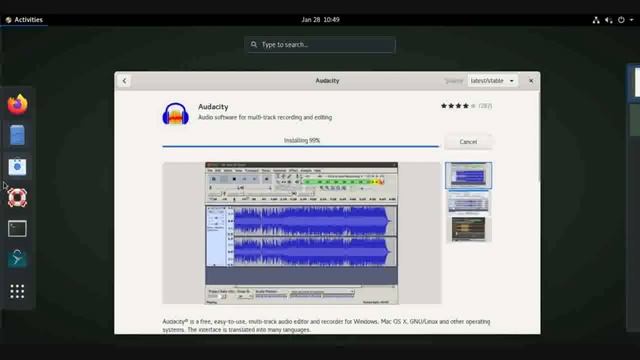Close the Audacity software window

531,81
